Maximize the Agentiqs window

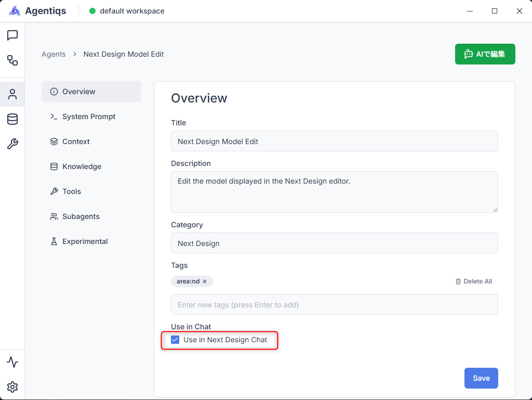coord(495,11)
